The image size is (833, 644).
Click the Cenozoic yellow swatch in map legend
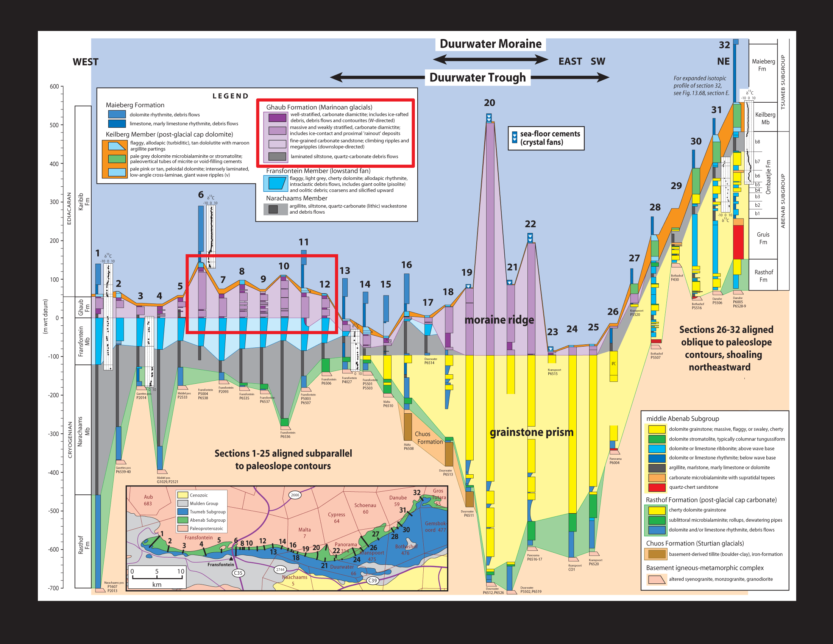[183, 495]
